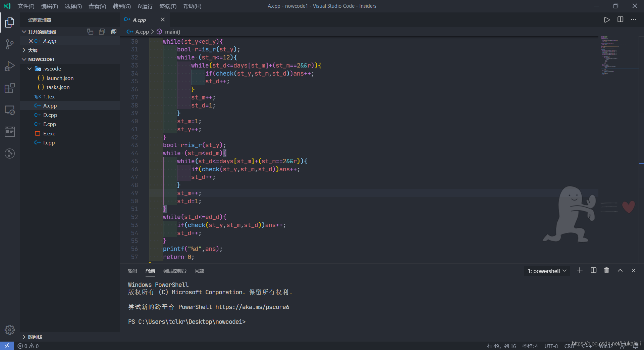Open the editor More Actions ellipsis
Screen dimensions: 644x350
tap(633, 19)
